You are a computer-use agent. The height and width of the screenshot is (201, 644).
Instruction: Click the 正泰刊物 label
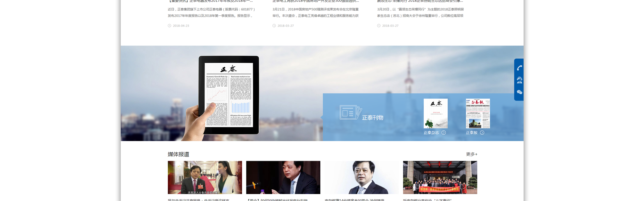click(373, 118)
